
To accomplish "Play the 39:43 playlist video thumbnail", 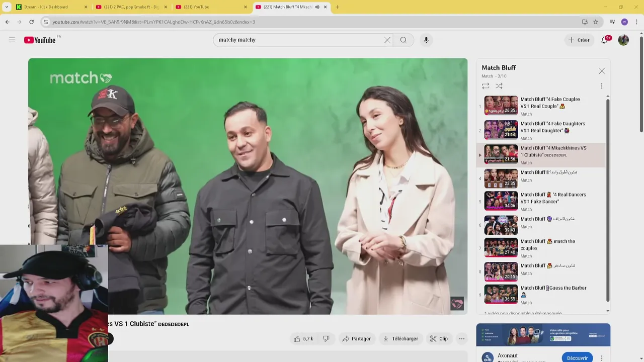I will pos(501,225).
